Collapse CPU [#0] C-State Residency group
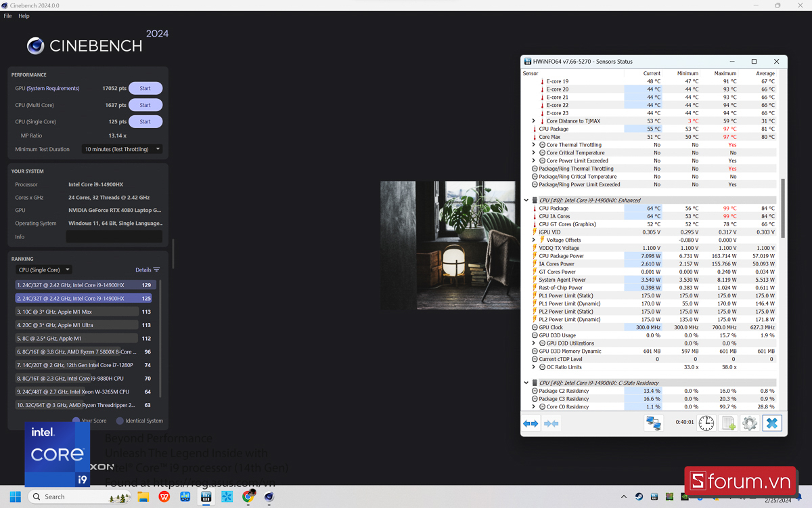The image size is (812, 508). (526, 383)
